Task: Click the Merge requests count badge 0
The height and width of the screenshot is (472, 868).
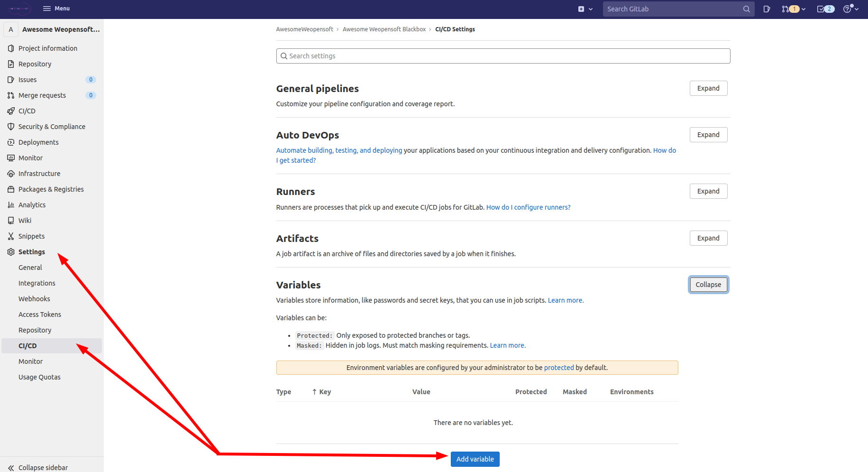Action: 91,95
